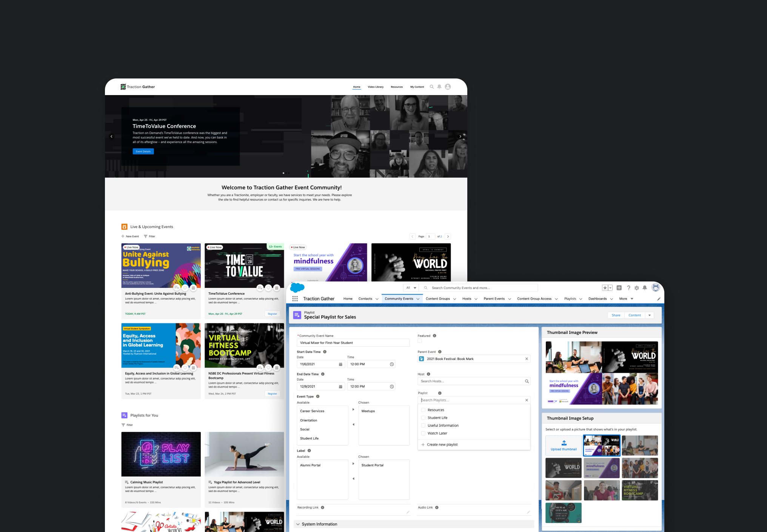Open the user avatar in Salesforce header
The image size is (767, 532).
click(x=656, y=288)
